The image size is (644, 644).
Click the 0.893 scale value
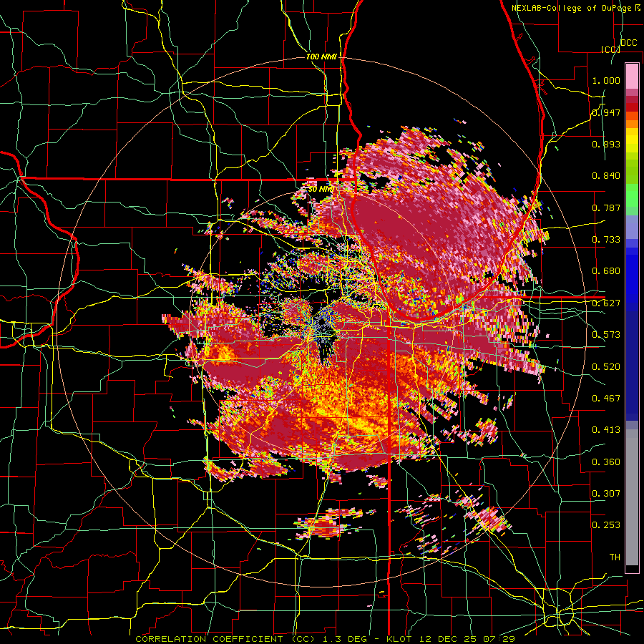click(606, 144)
